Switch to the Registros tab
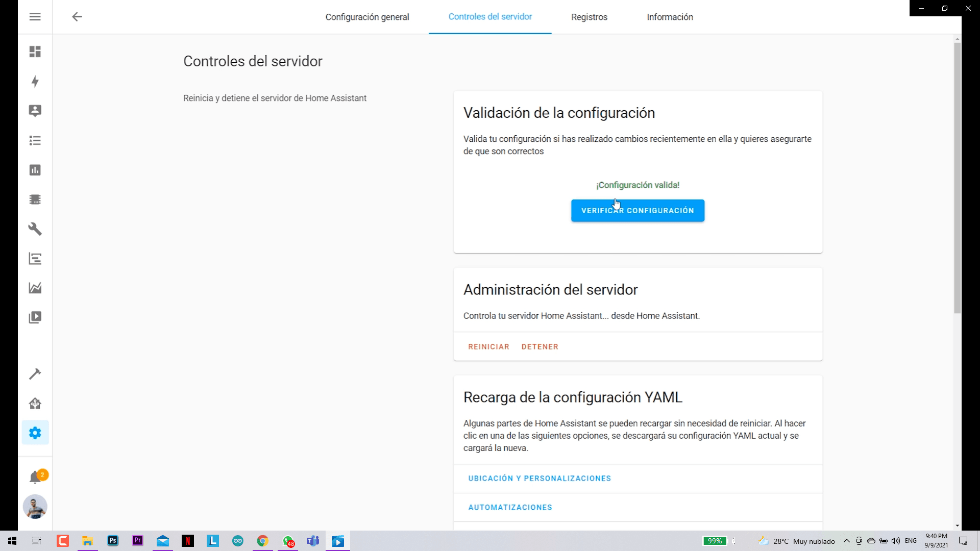The height and width of the screenshot is (551, 980). [589, 17]
